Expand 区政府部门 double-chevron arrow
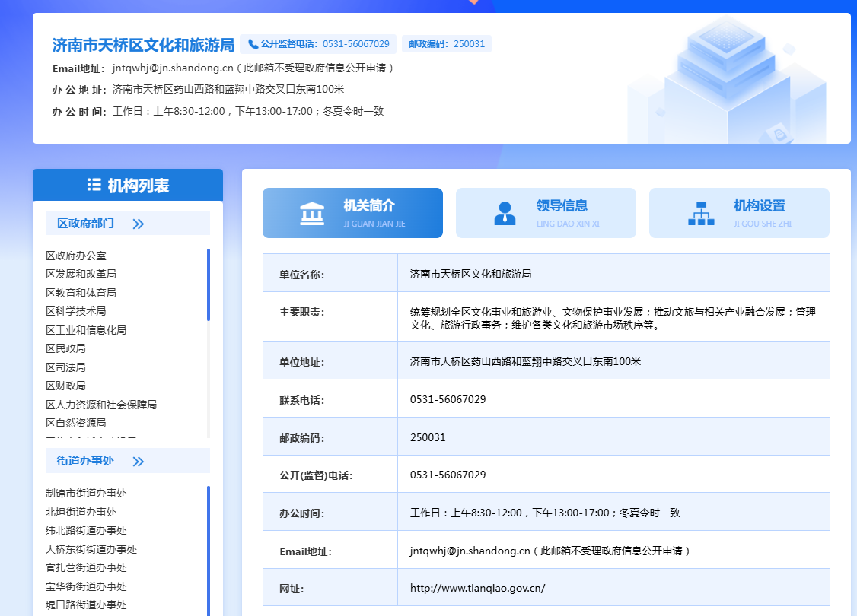The height and width of the screenshot is (616, 857). coord(138,224)
